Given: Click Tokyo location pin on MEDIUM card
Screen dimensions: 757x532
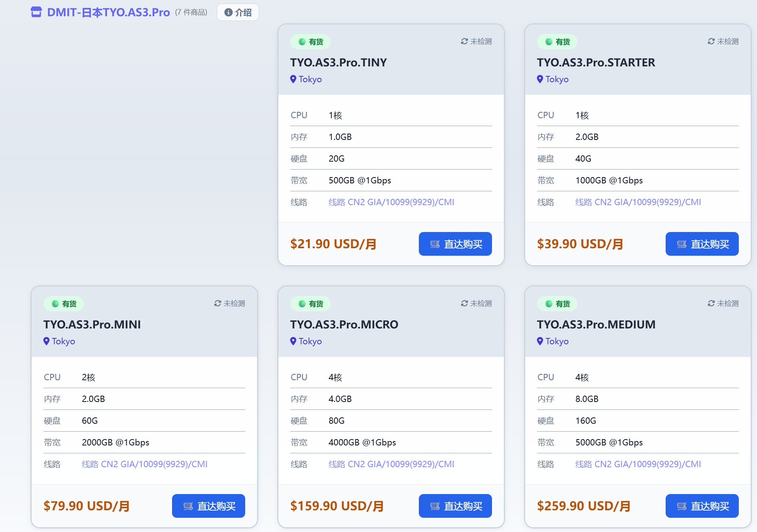Looking at the screenshot, I should pos(540,341).
